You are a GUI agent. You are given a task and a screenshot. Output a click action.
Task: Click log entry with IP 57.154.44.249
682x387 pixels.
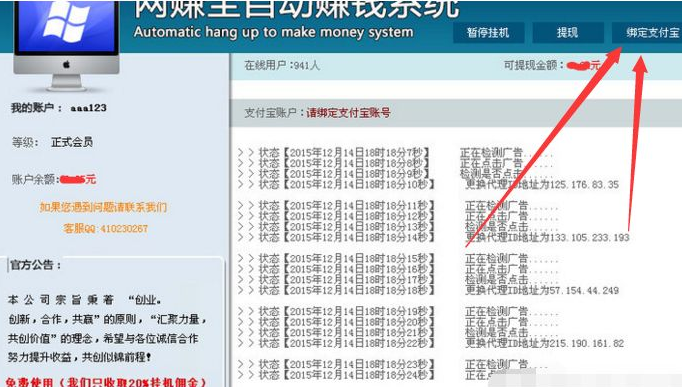pyautogui.click(x=428, y=290)
